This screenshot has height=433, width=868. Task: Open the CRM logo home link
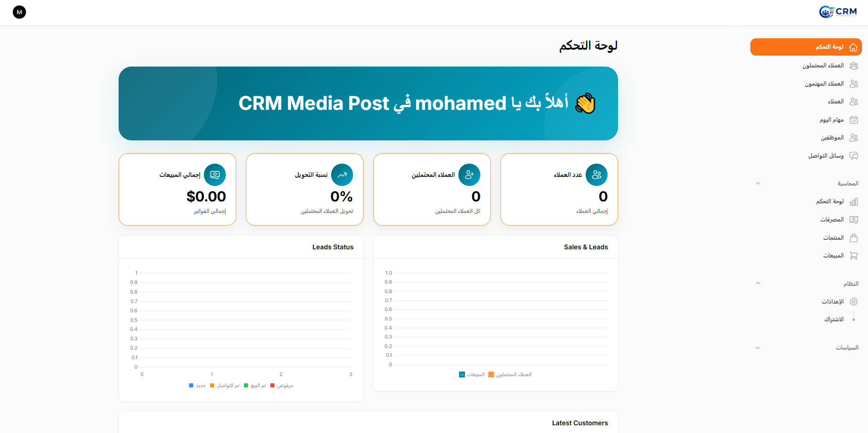[838, 12]
